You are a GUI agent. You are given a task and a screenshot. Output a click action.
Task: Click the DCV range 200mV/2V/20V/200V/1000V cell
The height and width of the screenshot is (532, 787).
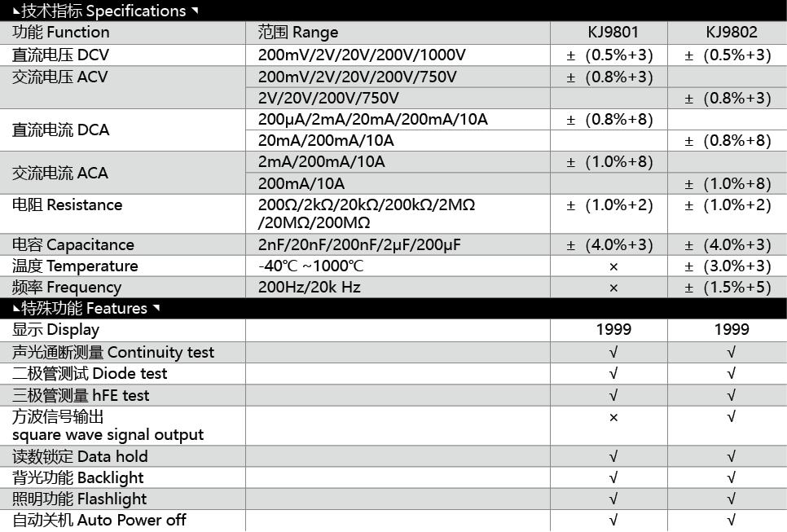[x=362, y=55]
